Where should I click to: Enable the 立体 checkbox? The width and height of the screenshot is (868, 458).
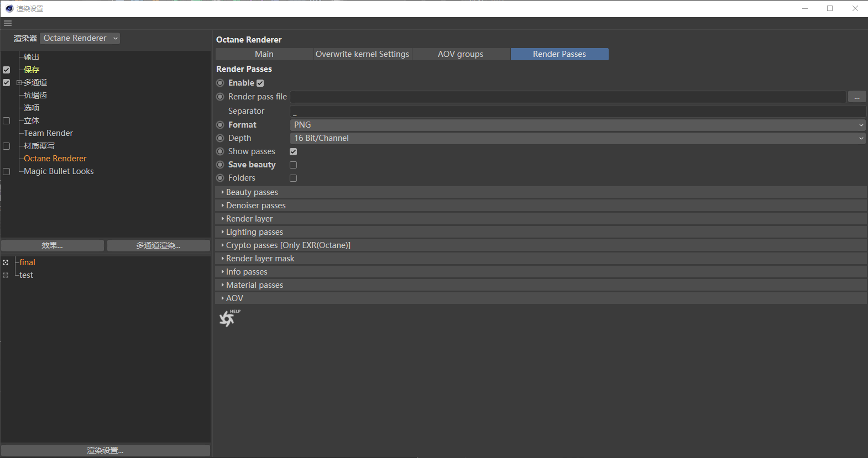point(7,120)
